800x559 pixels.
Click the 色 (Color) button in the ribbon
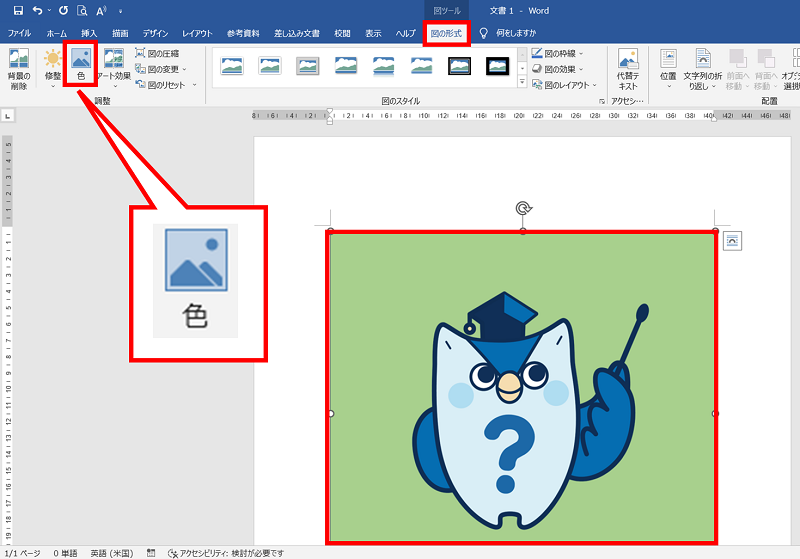point(80,66)
